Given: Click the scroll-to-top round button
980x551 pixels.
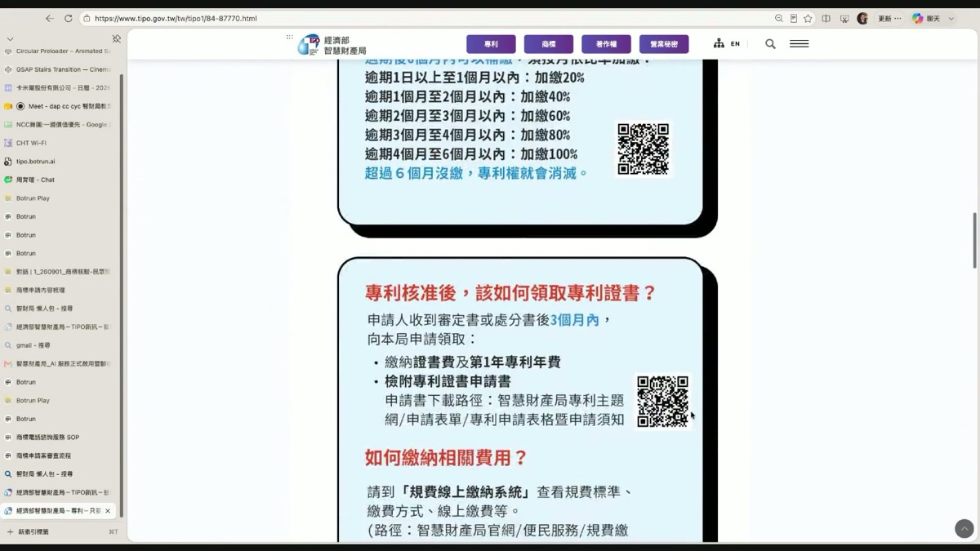Looking at the screenshot, I should tap(964, 529).
